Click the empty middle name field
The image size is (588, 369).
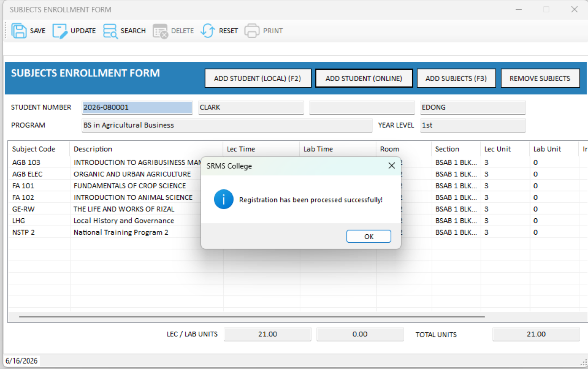pos(362,107)
